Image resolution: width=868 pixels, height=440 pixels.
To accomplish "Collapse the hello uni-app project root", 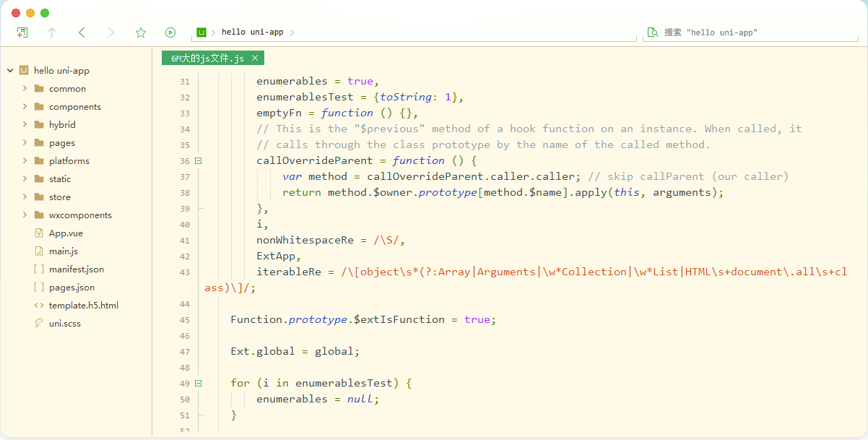I will [10, 71].
